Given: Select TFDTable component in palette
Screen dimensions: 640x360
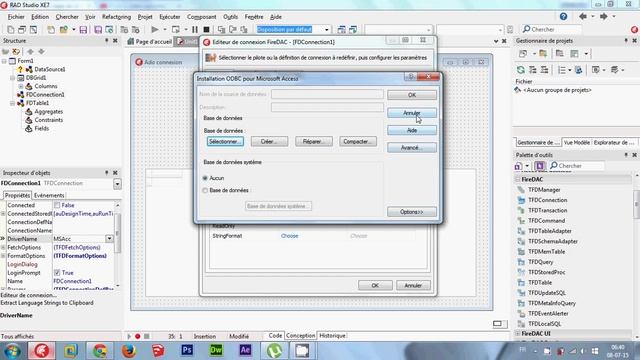Looking at the screenshot, I should (540, 282).
